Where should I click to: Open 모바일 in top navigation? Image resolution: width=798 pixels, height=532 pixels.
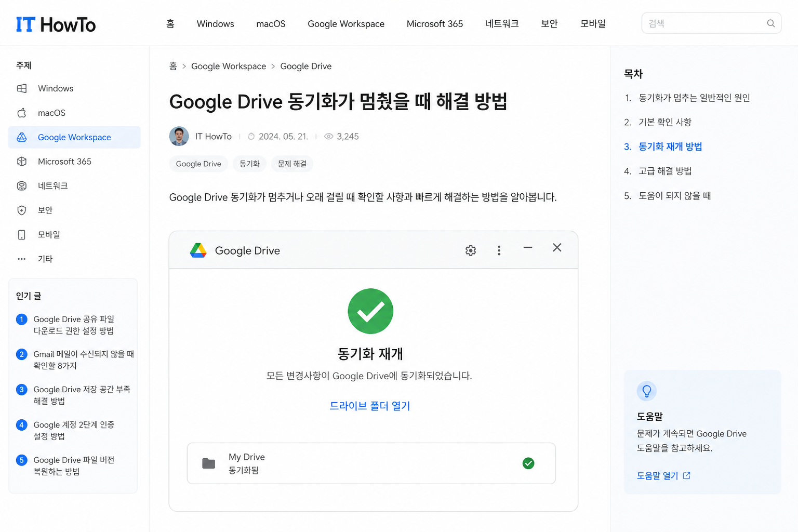click(593, 24)
